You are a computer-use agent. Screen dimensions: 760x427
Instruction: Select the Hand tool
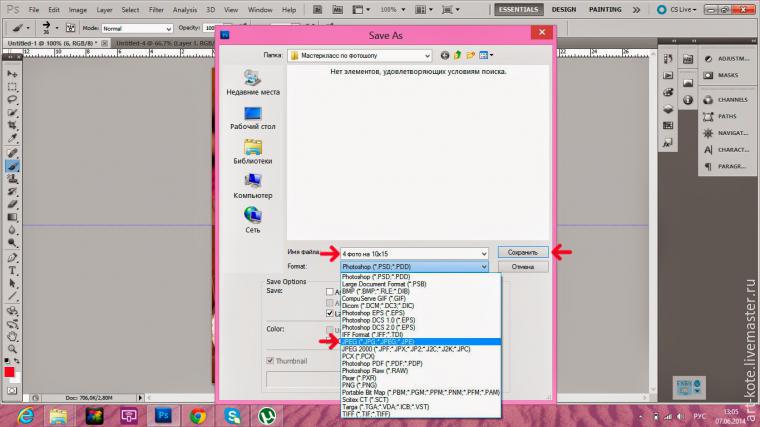(x=12, y=336)
